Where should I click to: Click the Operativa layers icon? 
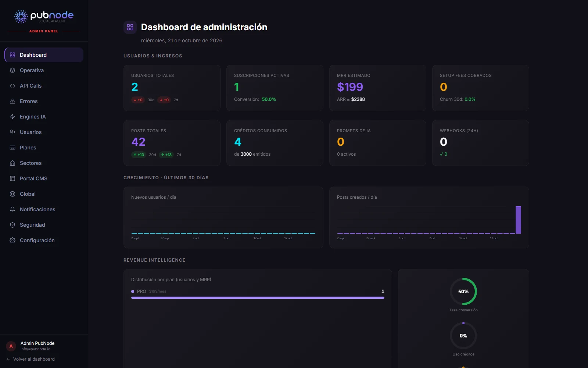coord(12,70)
